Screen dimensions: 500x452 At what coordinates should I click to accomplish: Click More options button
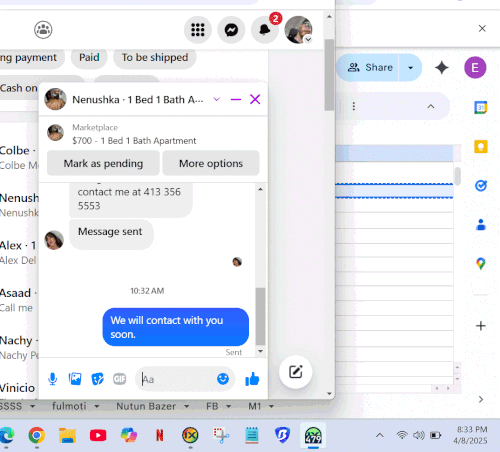(x=211, y=163)
